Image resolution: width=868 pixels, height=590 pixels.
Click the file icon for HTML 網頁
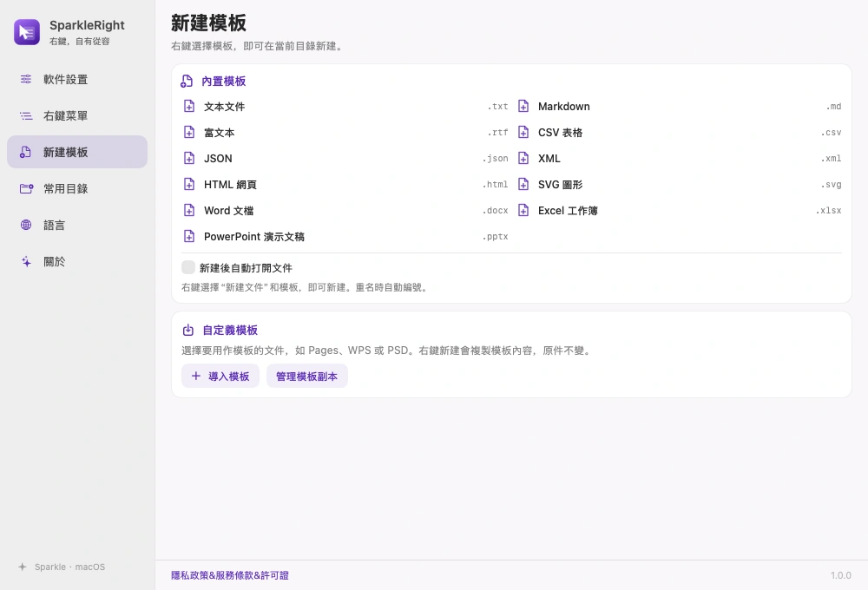pyautogui.click(x=189, y=184)
